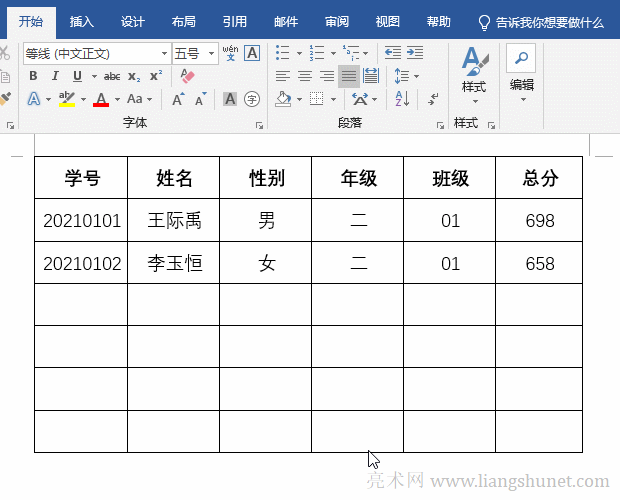Open the font size 五号 dropdown
620x500 pixels.
tap(212, 53)
